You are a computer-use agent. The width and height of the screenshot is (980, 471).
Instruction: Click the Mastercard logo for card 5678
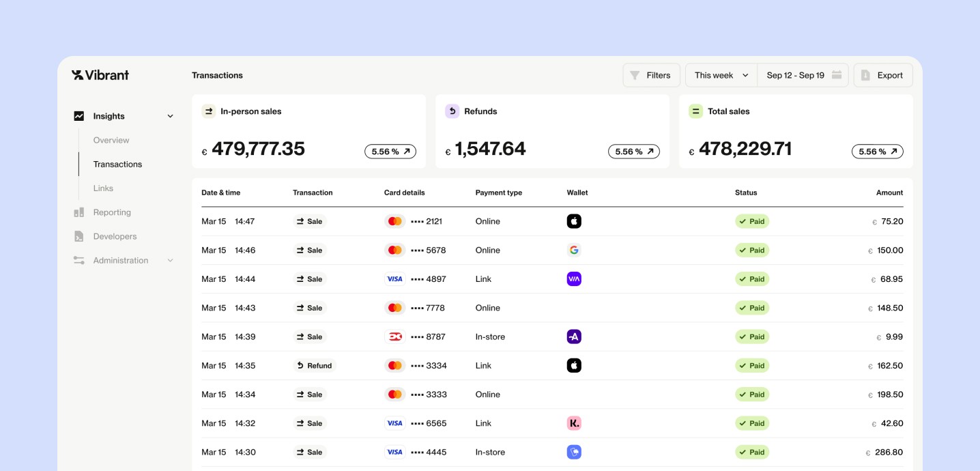[x=395, y=250]
